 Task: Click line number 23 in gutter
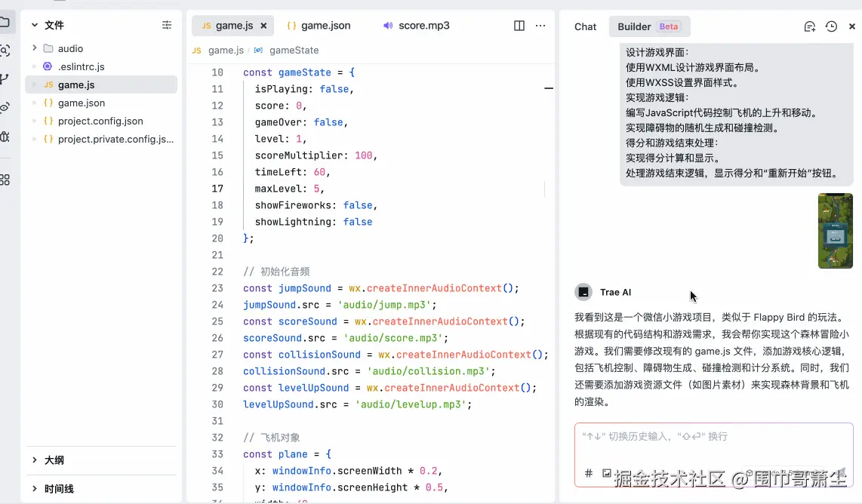(x=217, y=288)
